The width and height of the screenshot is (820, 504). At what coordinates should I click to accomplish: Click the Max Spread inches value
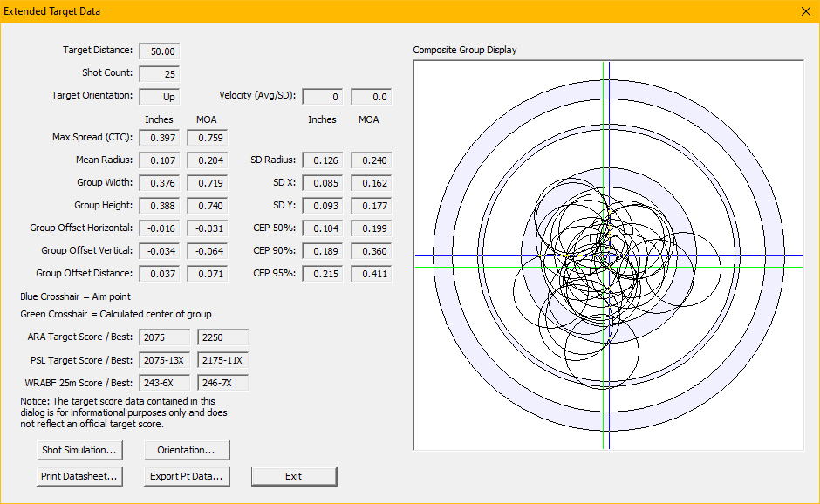pos(160,138)
